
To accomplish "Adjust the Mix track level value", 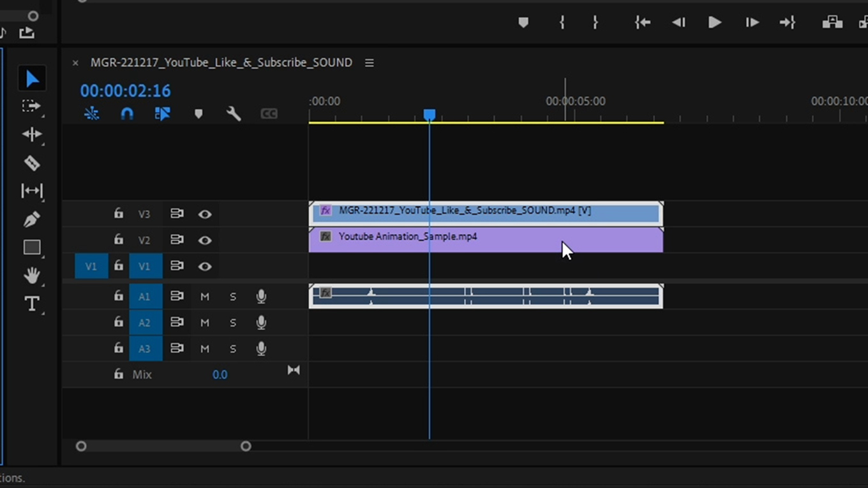I will (x=220, y=374).
